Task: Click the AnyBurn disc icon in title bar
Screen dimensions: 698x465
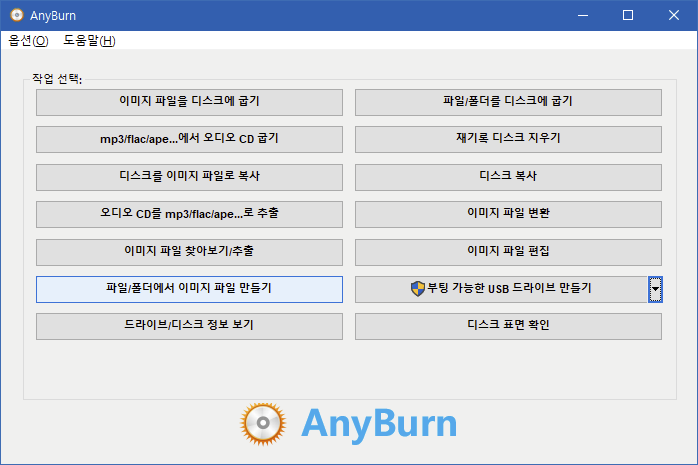Action: point(17,15)
